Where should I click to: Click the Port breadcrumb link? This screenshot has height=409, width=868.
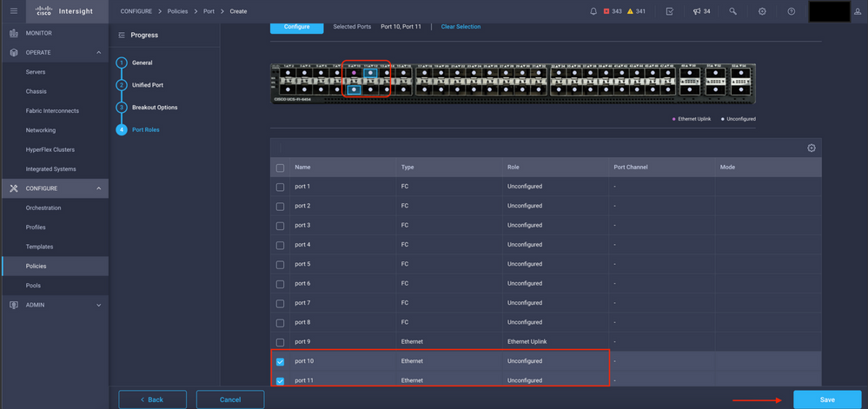(209, 11)
